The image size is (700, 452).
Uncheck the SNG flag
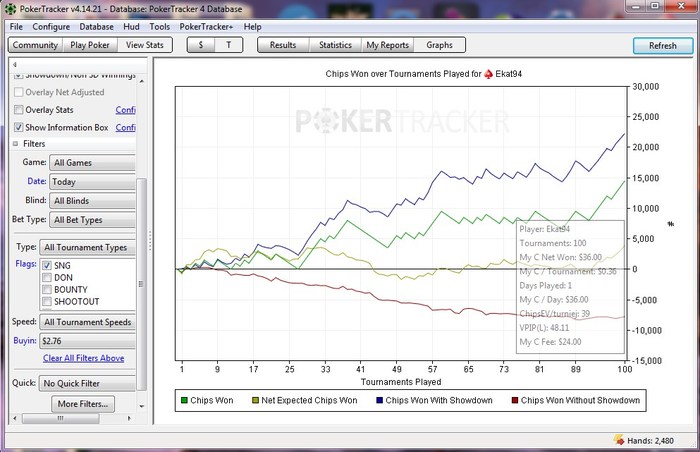point(47,265)
